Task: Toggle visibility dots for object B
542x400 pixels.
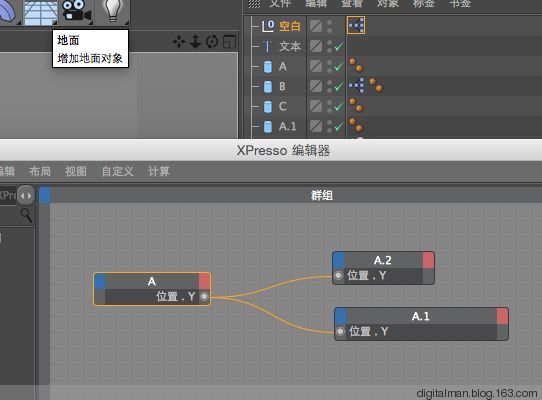Action: tap(329, 86)
